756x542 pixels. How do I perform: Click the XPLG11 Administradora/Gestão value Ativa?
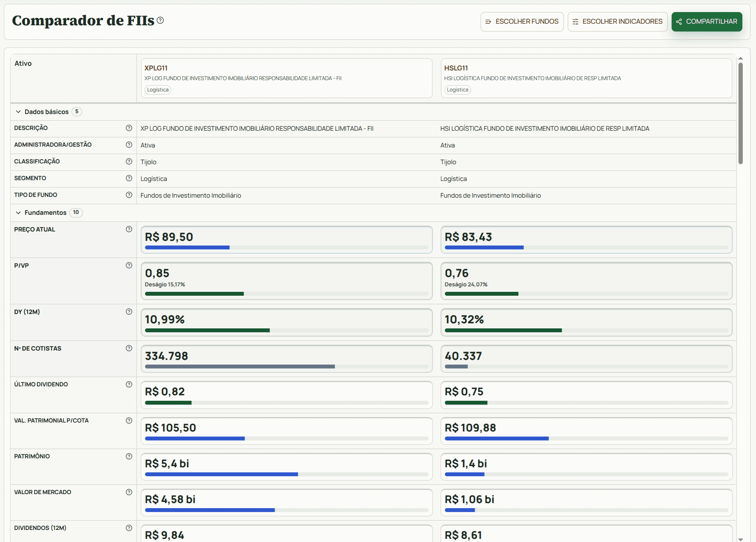[x=148, y=146]
